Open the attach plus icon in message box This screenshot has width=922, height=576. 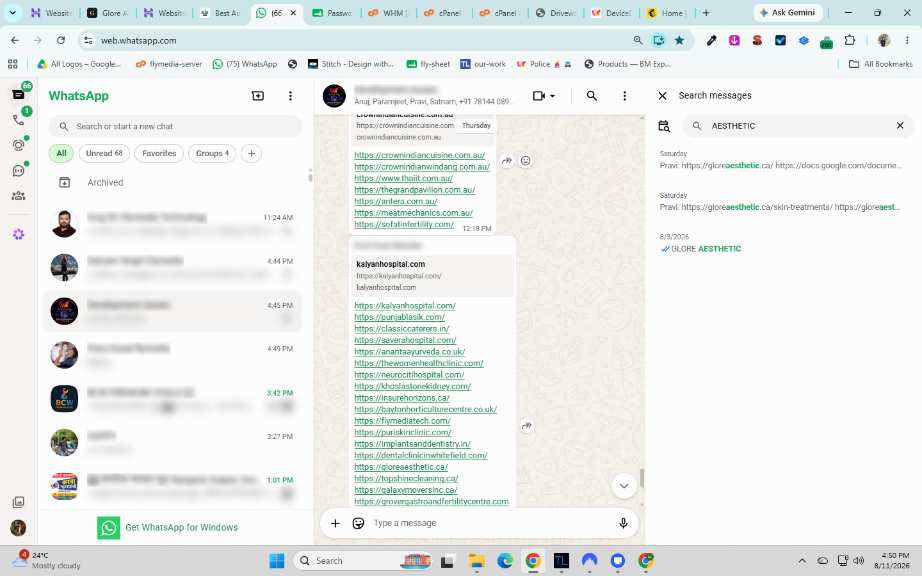[x=335, y=523]
